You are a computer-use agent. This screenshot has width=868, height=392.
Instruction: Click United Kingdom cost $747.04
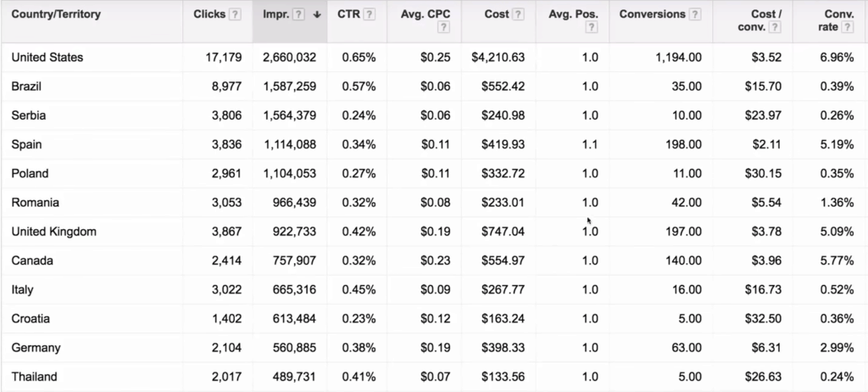[x=503, y=231]
